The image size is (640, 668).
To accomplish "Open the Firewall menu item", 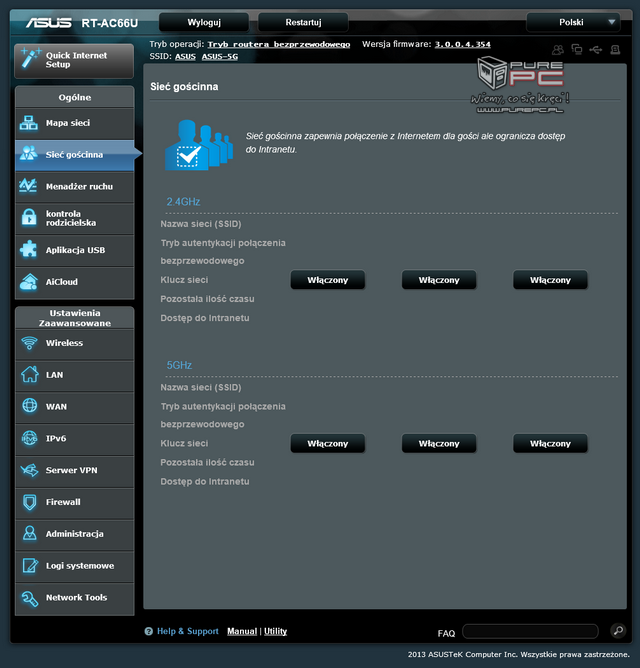I will pos(75,502).
